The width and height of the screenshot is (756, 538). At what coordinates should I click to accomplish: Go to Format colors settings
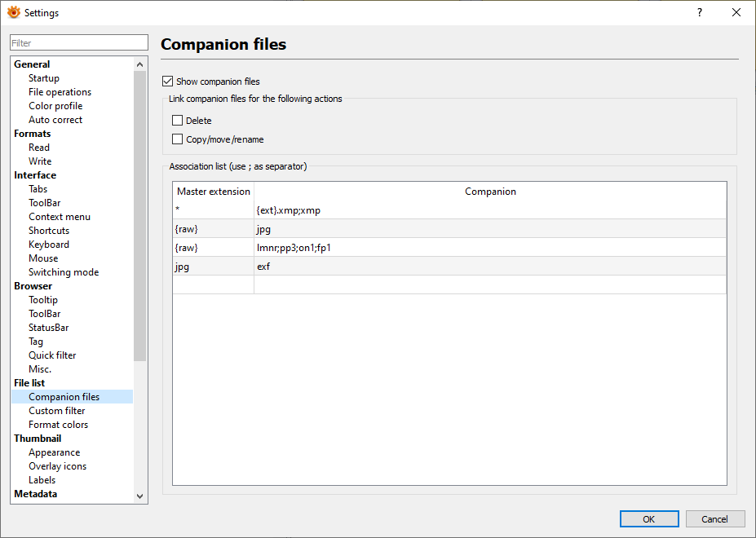58,425
